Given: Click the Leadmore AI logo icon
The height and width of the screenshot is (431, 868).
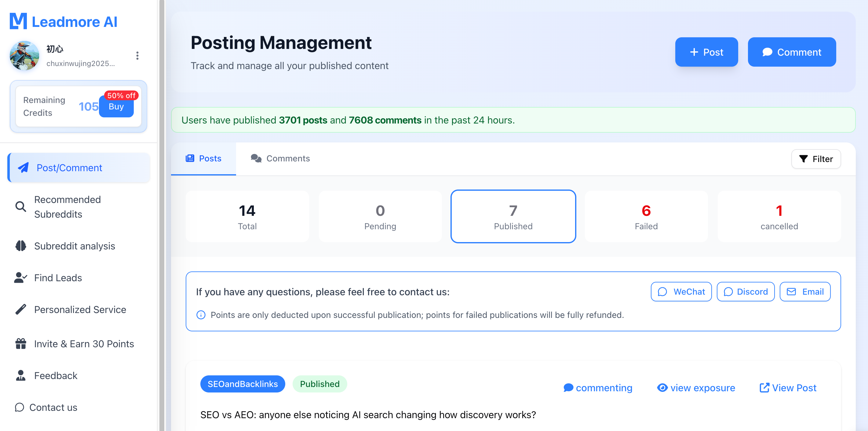Looking at the screenshot, I should point(18,21).
